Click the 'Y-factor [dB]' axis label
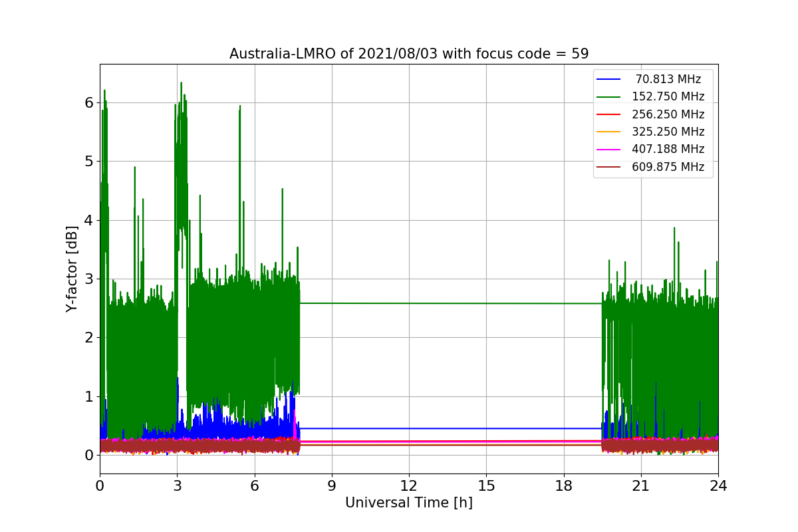The height and width of the screenshot is (532, 798). pos(72,269)
